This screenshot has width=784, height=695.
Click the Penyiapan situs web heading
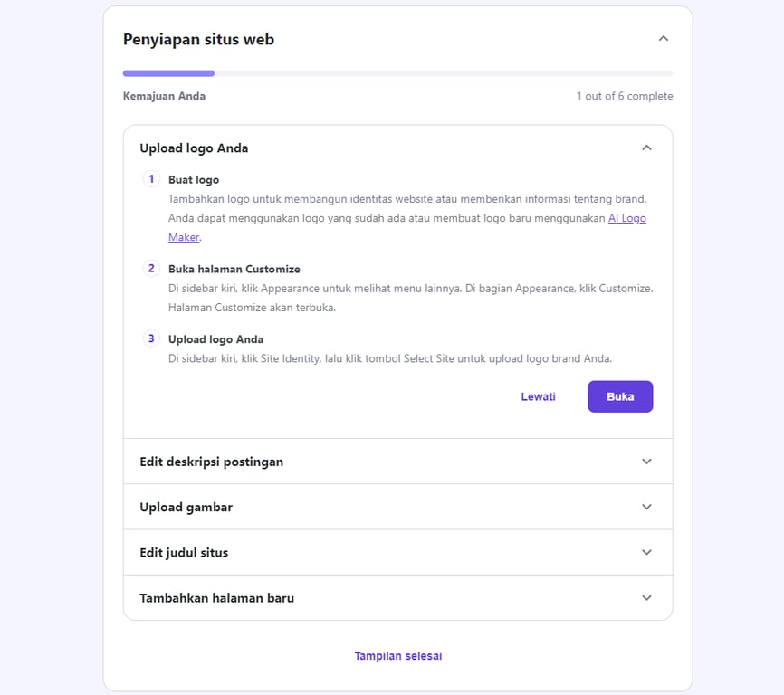[198, 40]
